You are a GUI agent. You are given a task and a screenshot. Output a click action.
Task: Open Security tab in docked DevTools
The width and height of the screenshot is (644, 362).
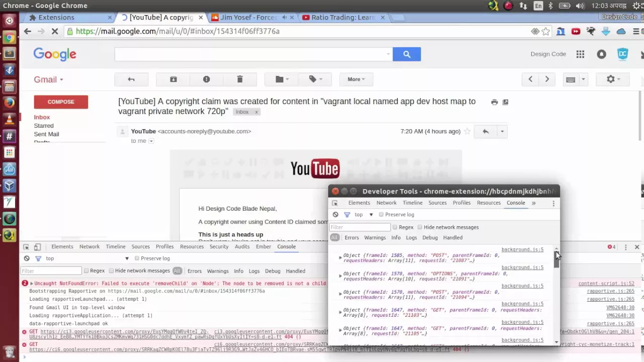(219, 247)
